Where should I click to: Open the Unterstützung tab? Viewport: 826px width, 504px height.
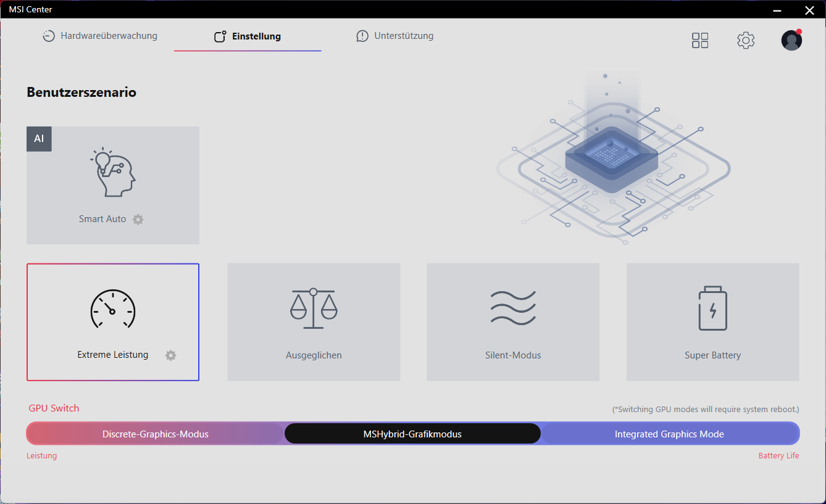click(x=395, y=36)
